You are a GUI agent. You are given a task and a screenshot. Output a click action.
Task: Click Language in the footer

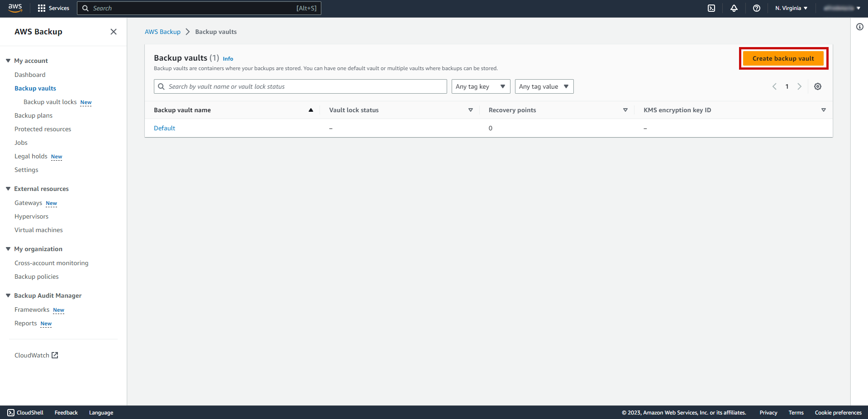101,413
